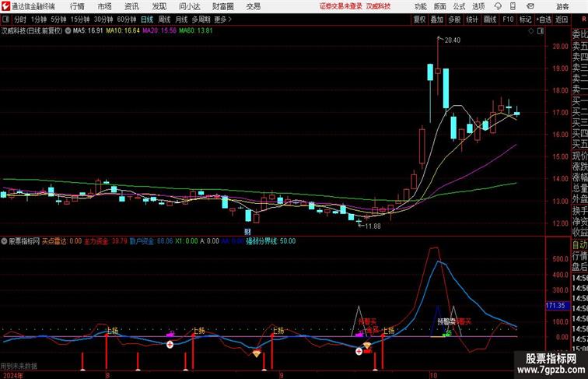Viewport: 588px width, 379px height.
Task: Click the 叠加 overlay button
Action: (x=437, y=19)
